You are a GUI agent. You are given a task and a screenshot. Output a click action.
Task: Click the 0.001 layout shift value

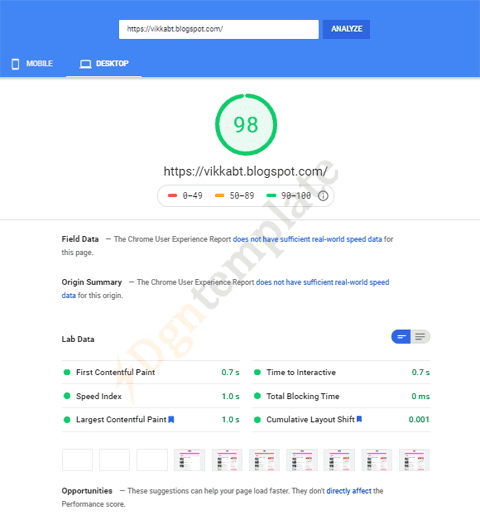click(x=419, y=420)
